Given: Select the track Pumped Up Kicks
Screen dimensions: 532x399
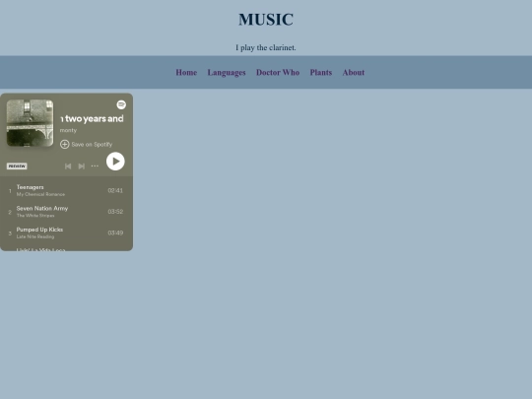Looking at the screenshot, I should click(39, 230).
